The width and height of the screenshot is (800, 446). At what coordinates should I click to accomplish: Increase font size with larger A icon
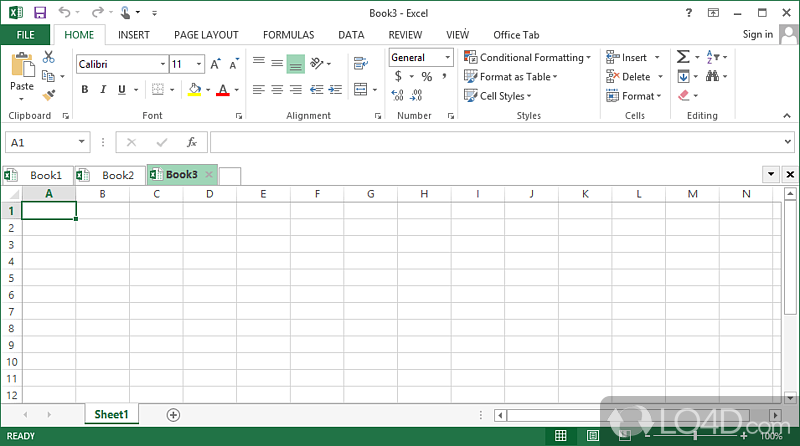(215, 64)
